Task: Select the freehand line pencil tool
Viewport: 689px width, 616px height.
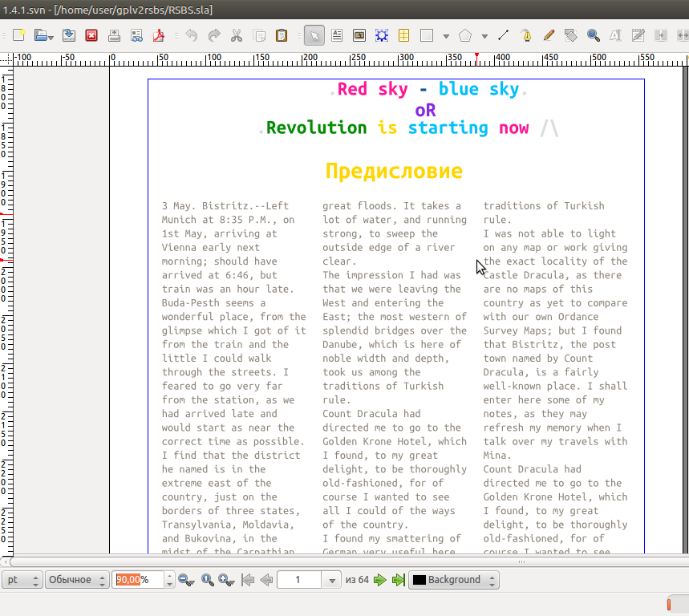Action: [549, 35]
